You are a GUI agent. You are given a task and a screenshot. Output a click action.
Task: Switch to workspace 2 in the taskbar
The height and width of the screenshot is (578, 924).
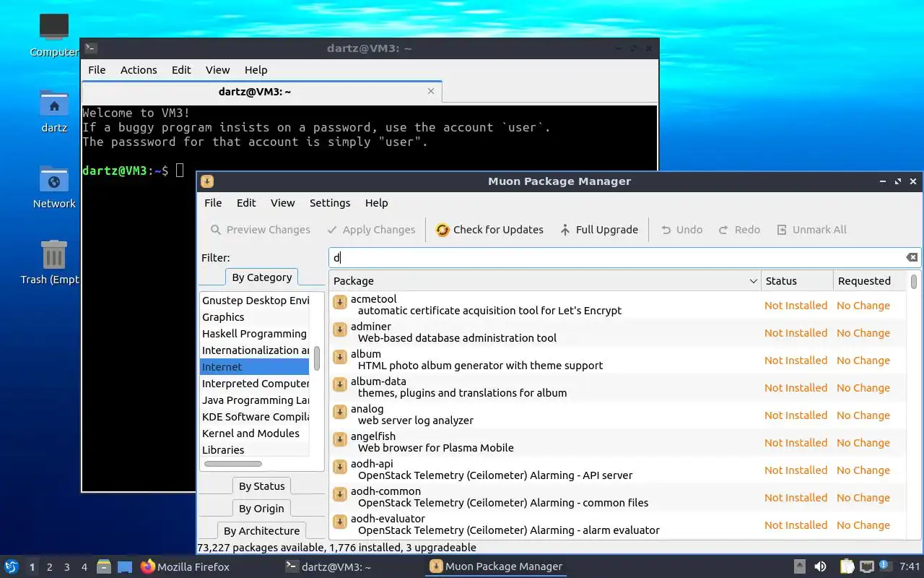pyautogui.click(x=49, y=567)
